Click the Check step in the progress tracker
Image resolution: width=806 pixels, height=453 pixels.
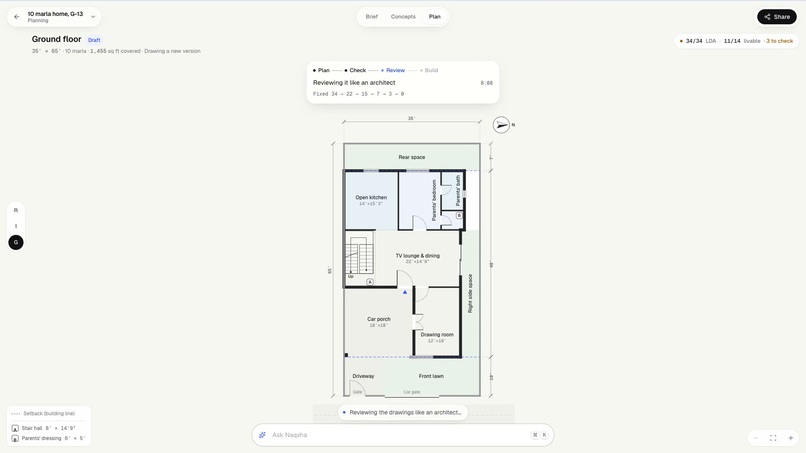355,70
